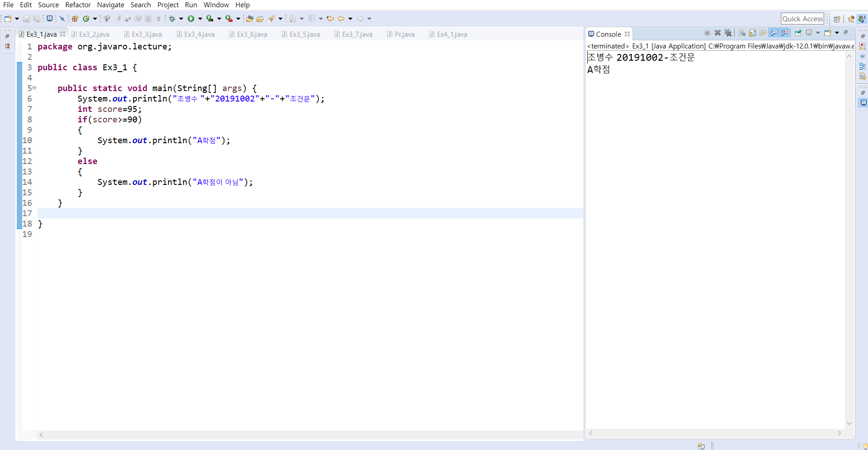Switch to the Java perspective icon
Viewport: 868px width, 450px height.
[862, 19]
